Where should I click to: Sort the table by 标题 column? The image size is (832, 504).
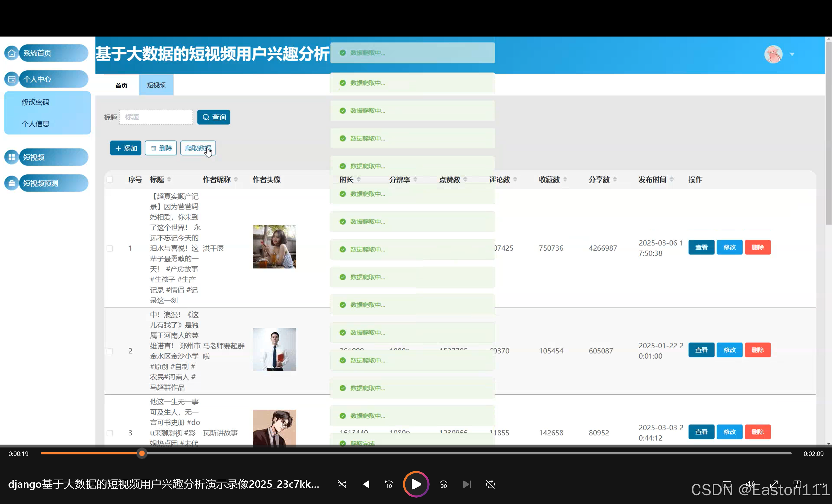[x=169, y=179]
